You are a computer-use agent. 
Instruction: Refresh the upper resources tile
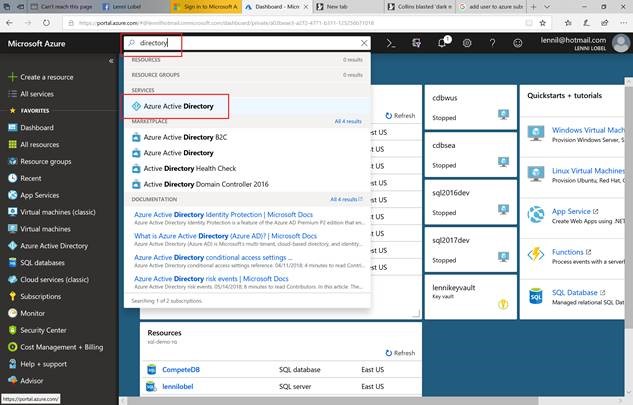(400, 116)
